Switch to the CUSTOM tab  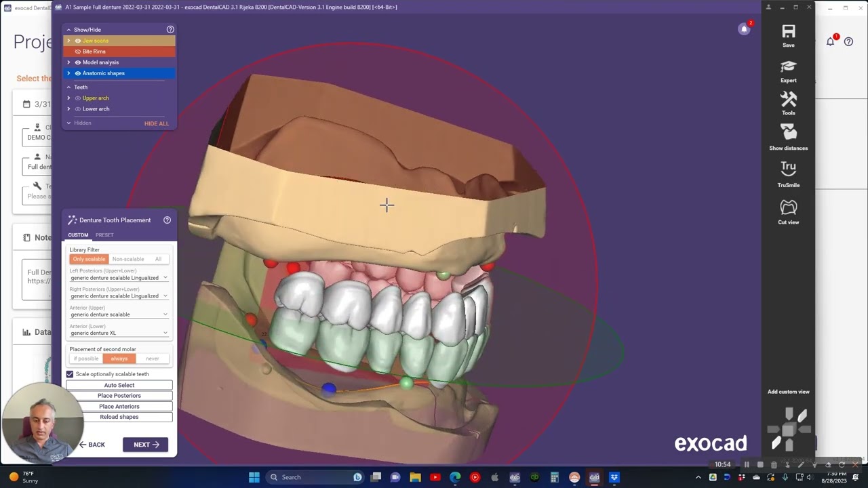coord(78,235)
